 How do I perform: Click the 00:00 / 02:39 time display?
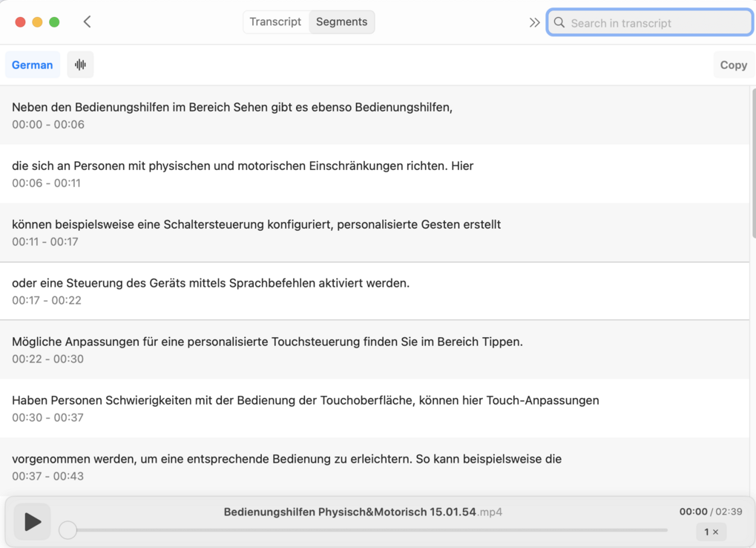711,512
